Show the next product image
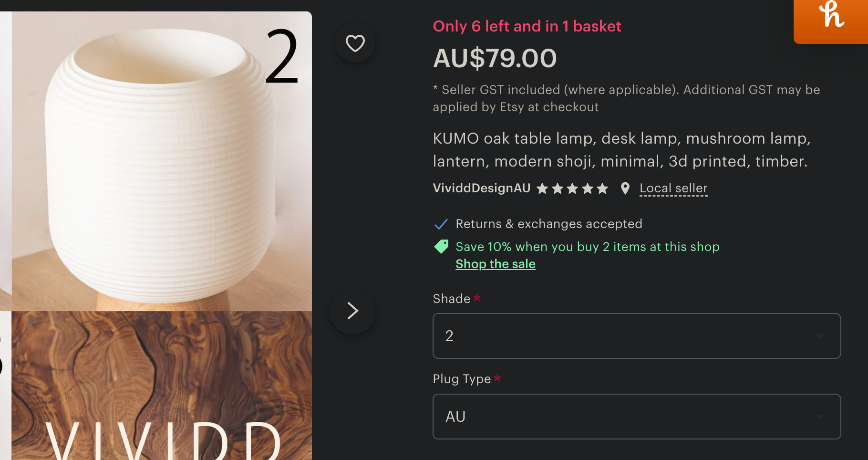 coord(352,311)
